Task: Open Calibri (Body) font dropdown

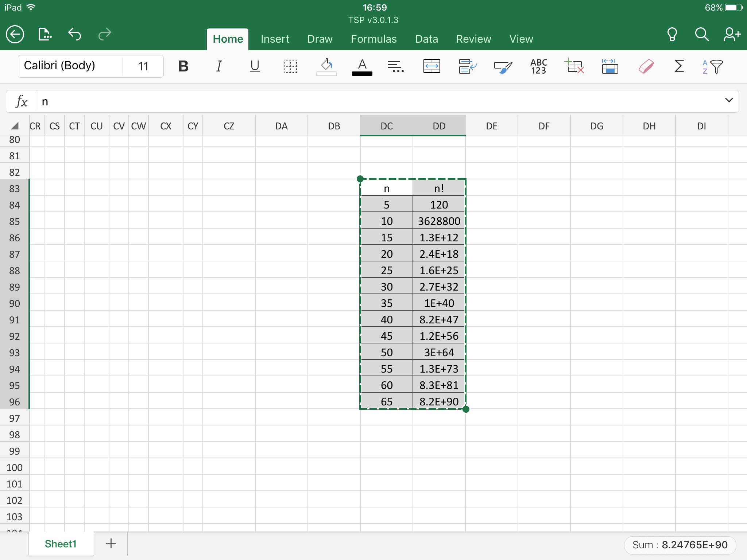Action: click(69, 66)
